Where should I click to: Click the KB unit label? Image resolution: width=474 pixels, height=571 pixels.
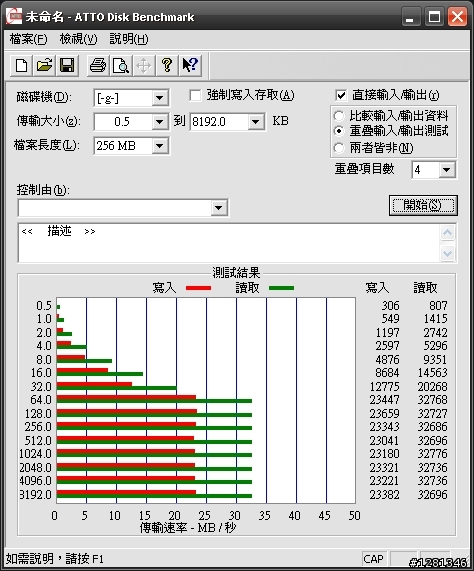pos(280,121)
